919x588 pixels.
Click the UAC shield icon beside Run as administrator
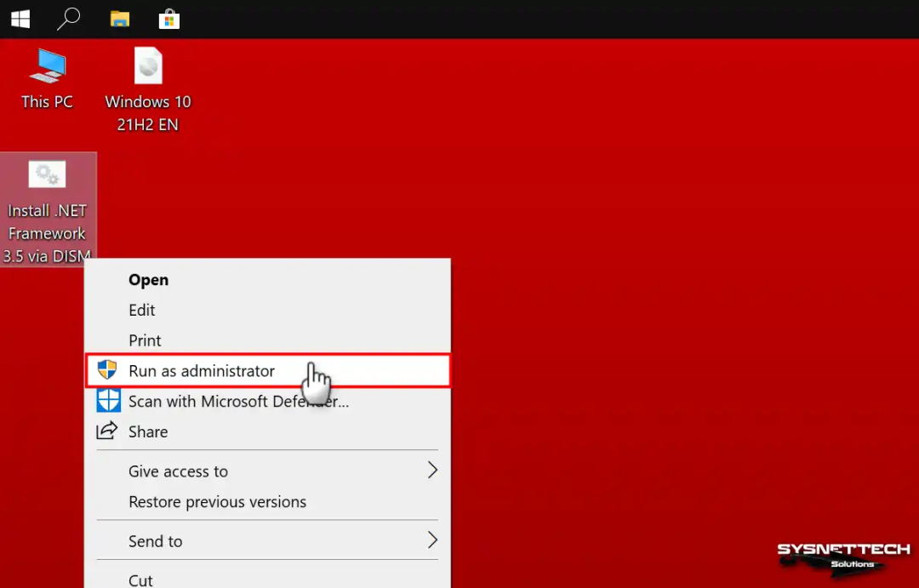(x=107, y=370)
